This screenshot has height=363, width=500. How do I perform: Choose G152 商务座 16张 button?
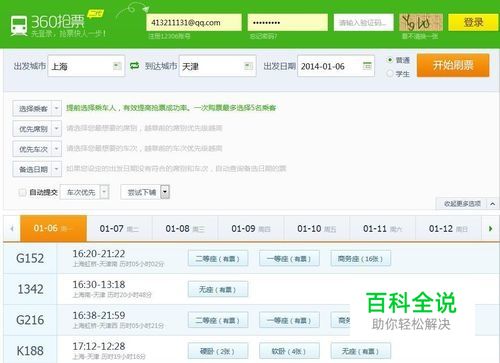point(361,258)
